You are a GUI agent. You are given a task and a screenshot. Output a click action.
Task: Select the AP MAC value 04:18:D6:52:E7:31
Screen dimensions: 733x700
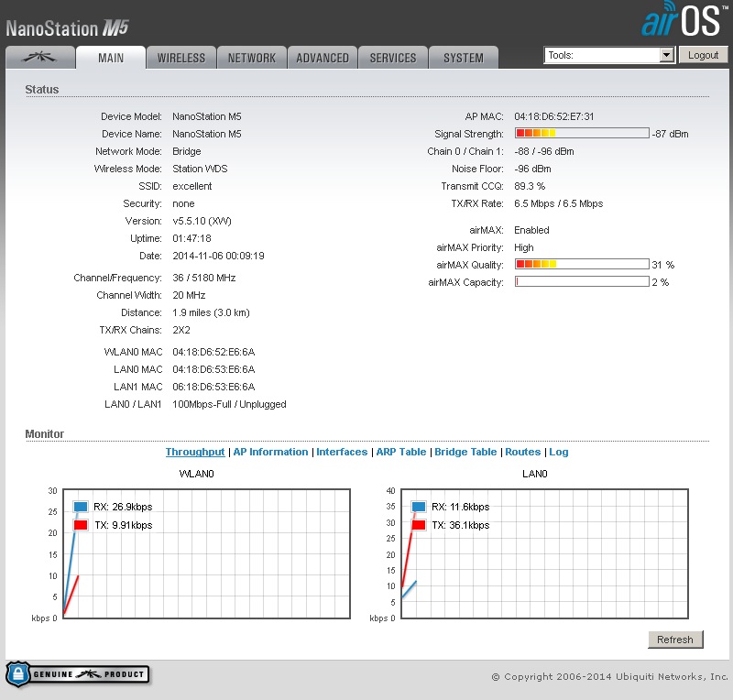click(554, 116)
